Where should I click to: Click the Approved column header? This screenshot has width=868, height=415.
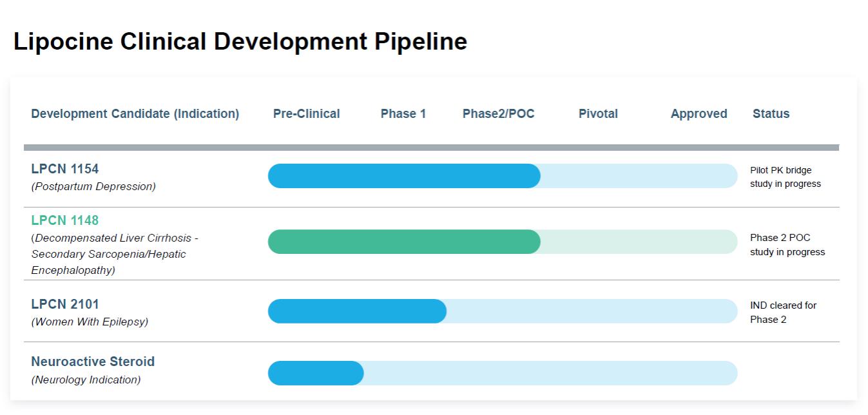click(699, 114)
